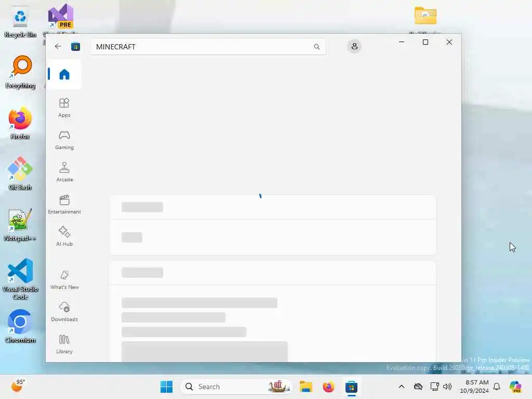
Task: Open the AI Hub section
Action: coord(64,236)
